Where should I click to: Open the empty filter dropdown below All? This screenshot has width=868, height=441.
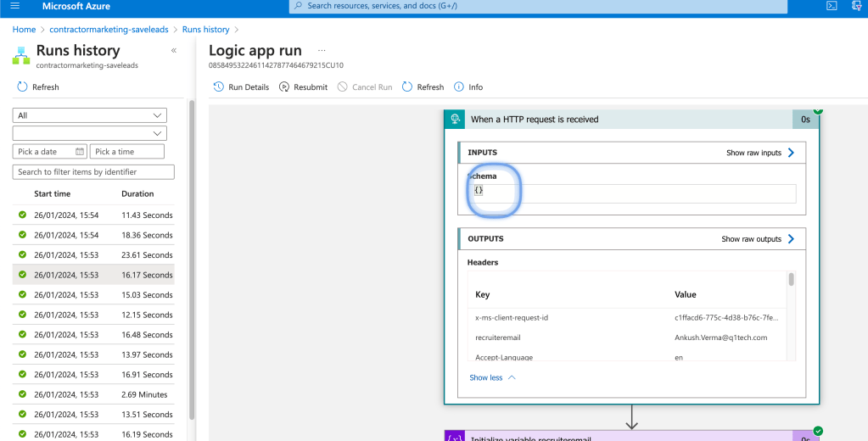tap(90, 133)
